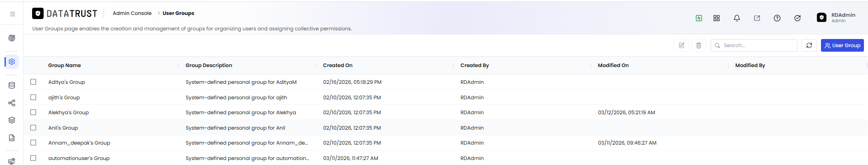Sort by Created On column header
868x165 pixels.
click(x=338, y=65)
